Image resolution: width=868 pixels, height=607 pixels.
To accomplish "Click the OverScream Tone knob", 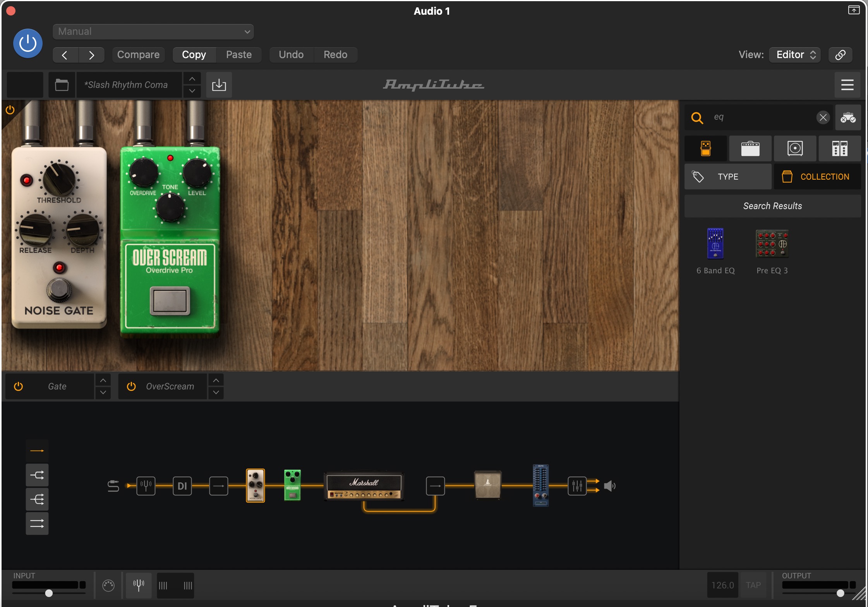I will tap(170, 207).
